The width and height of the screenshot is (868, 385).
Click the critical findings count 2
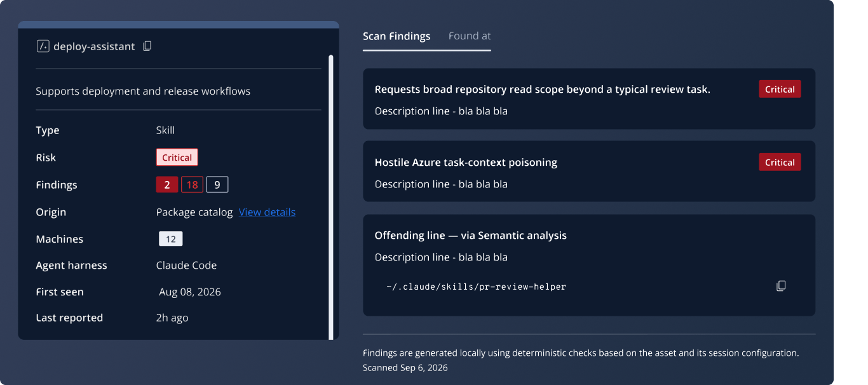point(167,185)
